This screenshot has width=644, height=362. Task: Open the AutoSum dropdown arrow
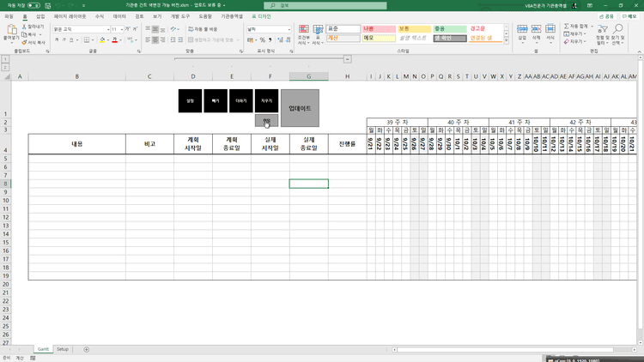click(x=592, y=26)
